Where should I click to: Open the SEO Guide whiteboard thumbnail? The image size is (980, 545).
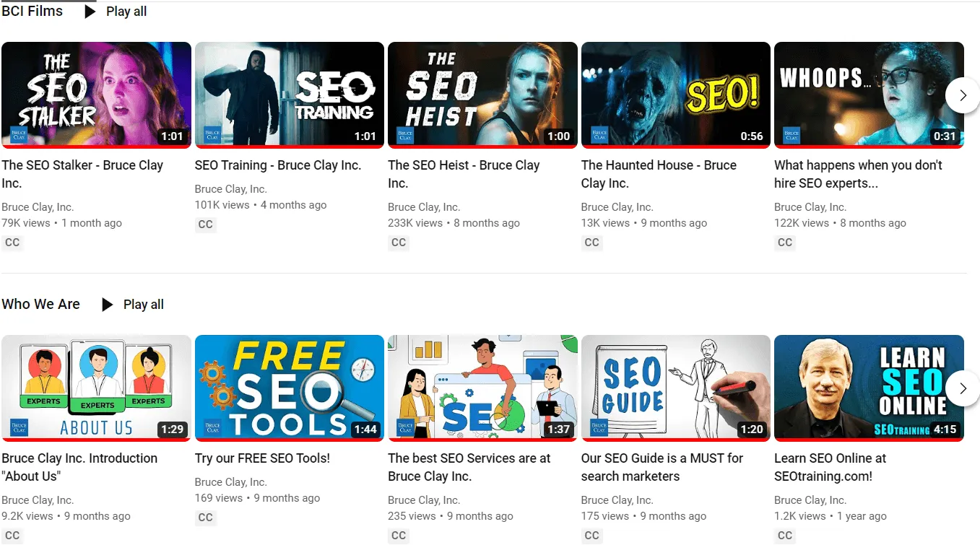tap(676, 388)
